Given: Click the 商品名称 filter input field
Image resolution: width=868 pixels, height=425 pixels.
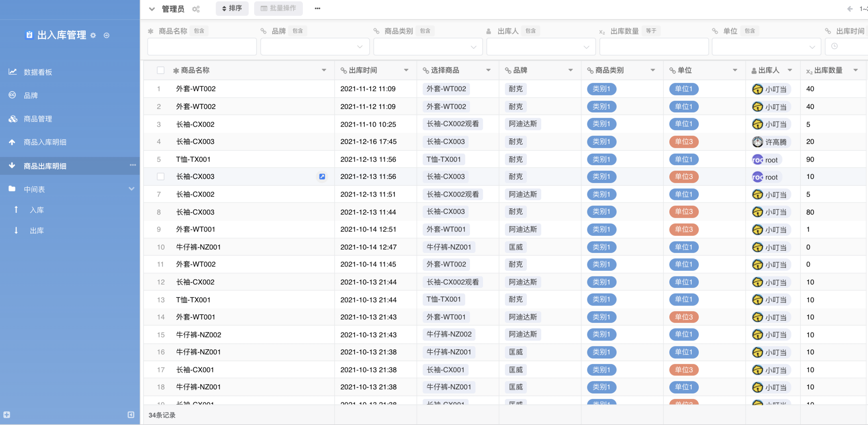Looking at the screenshot, I should coord(202,47).
